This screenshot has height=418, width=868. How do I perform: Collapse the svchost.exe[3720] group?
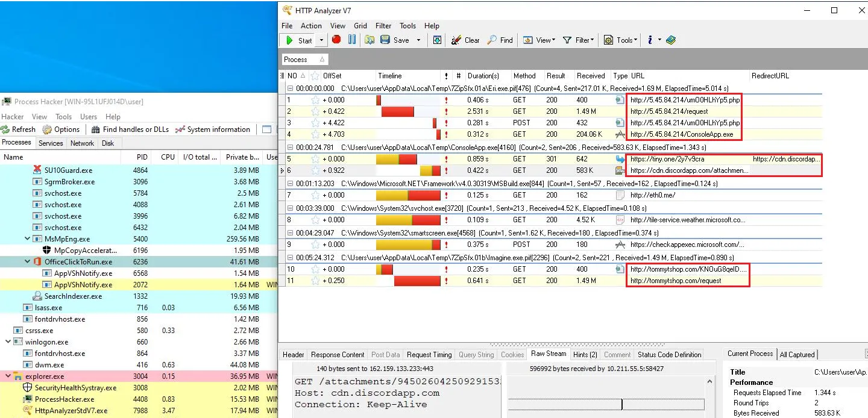tap(290, 207)
